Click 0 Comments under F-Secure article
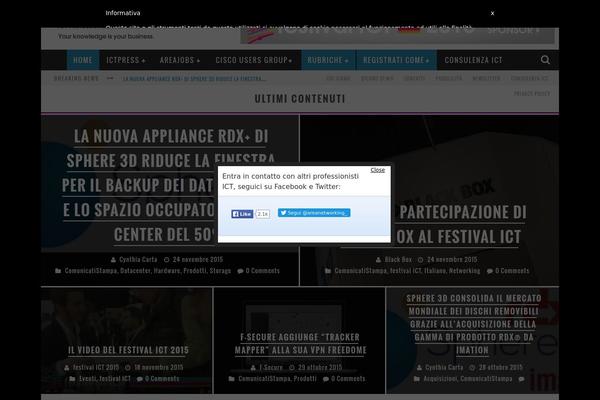 (348, 379)
